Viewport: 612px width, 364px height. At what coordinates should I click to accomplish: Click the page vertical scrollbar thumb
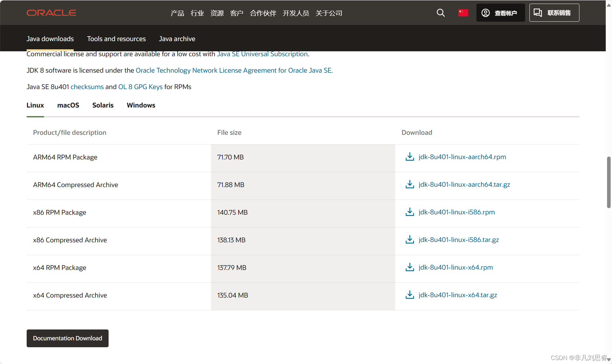click(x=609, y=182)
